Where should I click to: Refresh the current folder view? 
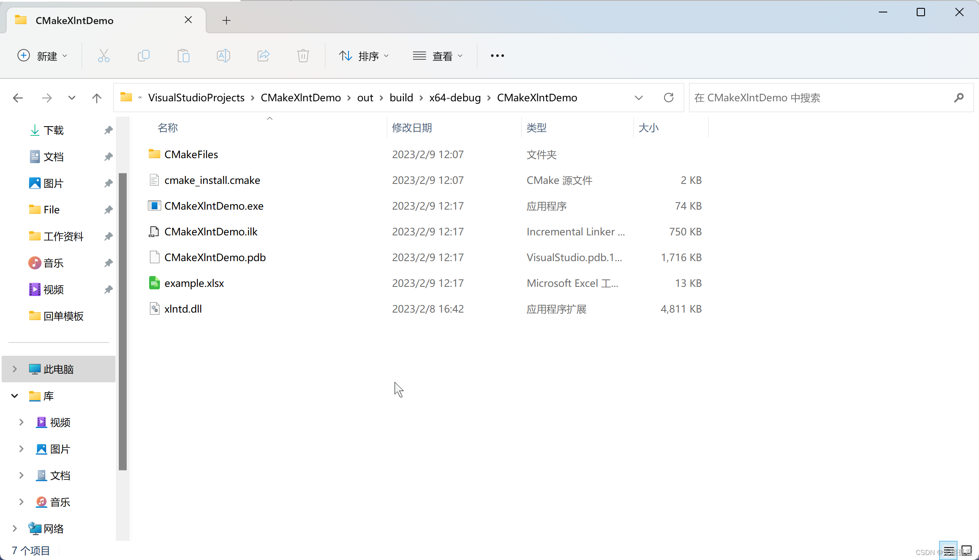click(x=668, y=98)
